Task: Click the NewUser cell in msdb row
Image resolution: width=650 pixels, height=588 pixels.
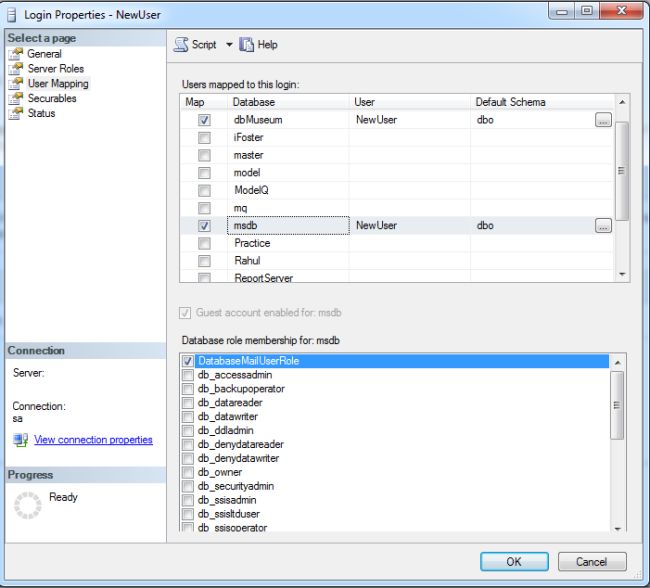Action: [410, 226]
